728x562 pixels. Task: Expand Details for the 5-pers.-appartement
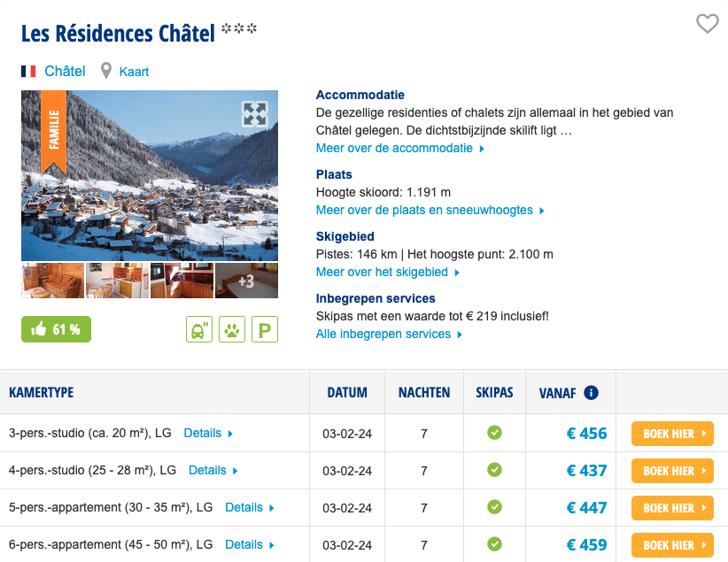[250, 508]
